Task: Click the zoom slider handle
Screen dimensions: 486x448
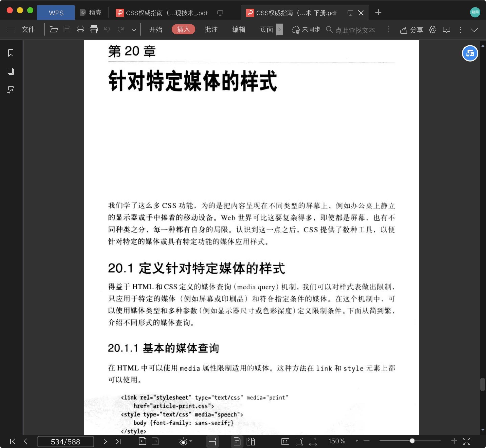Action: click(412, 441)
